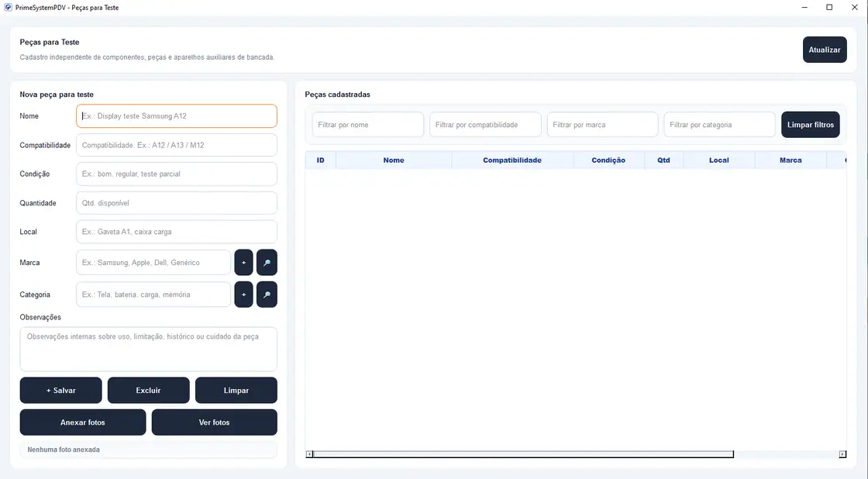
Task: Click the table scrollbar left arrow
Action: [309, 454]
